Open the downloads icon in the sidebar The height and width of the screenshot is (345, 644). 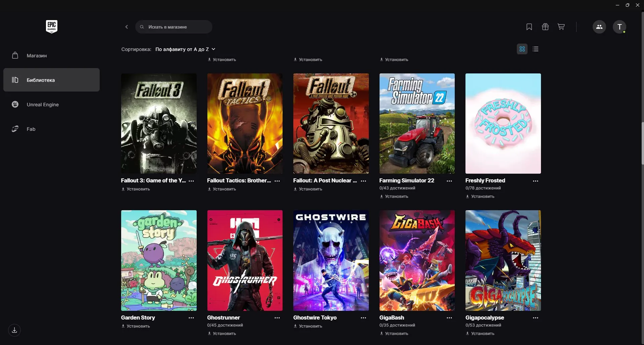14,330
